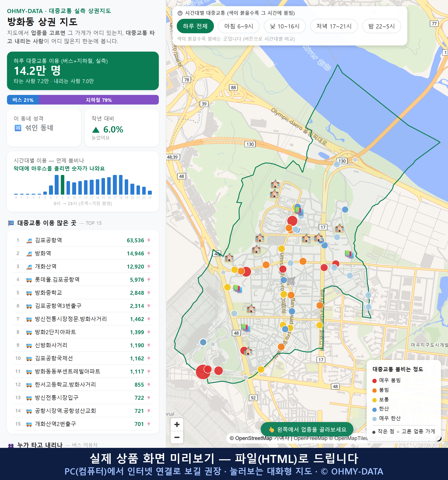Click the shuffle icon next to 섞인 동네
Image resolution: width=448 pixels, height=480 pixels.
click(x=18, y=128)
